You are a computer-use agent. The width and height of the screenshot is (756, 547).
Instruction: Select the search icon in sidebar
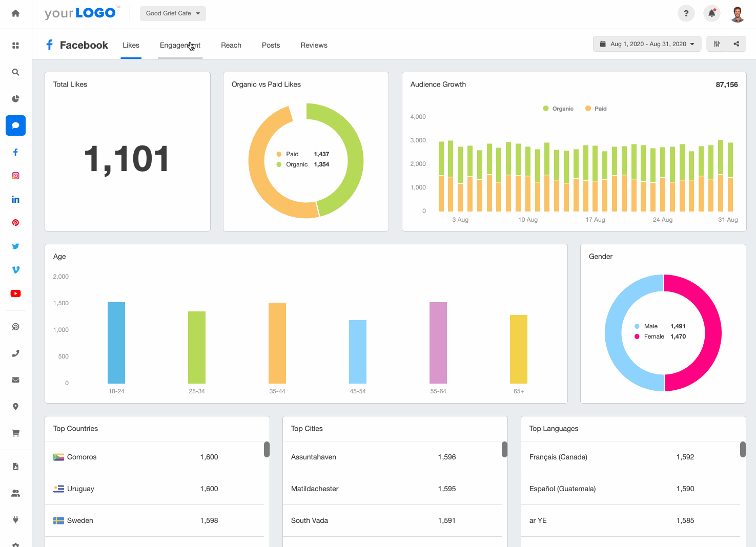(x=15, y=72)
